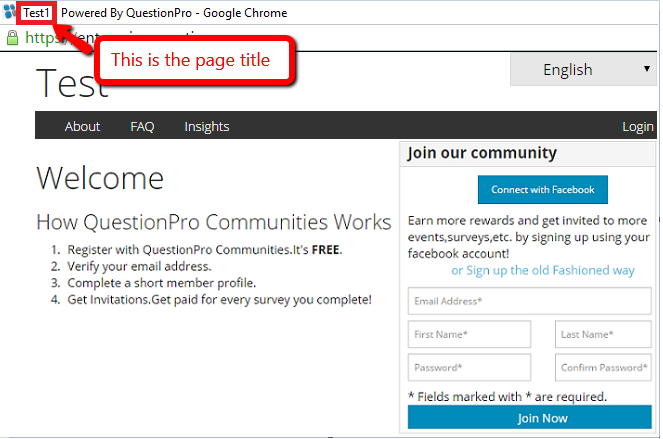Focus the Email Address field
The image size is (663, 439).
[529, 301]
